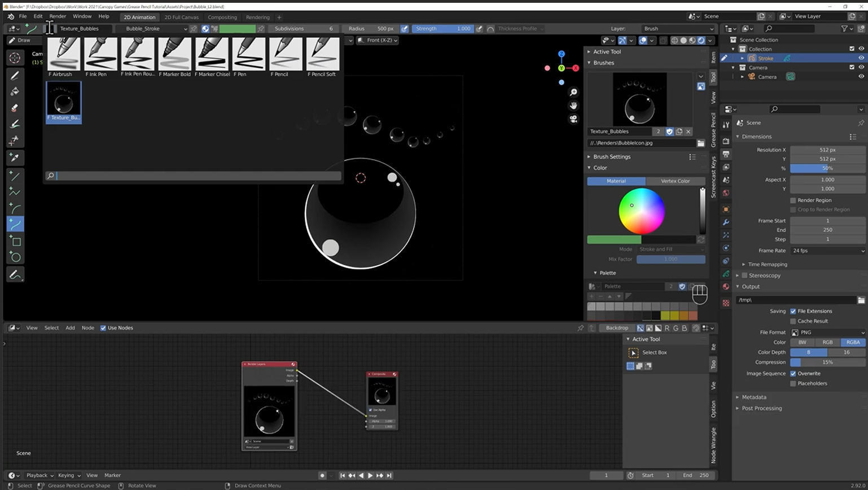Set output color to RGB
868x490 pixels.
(x=827, y=342)
